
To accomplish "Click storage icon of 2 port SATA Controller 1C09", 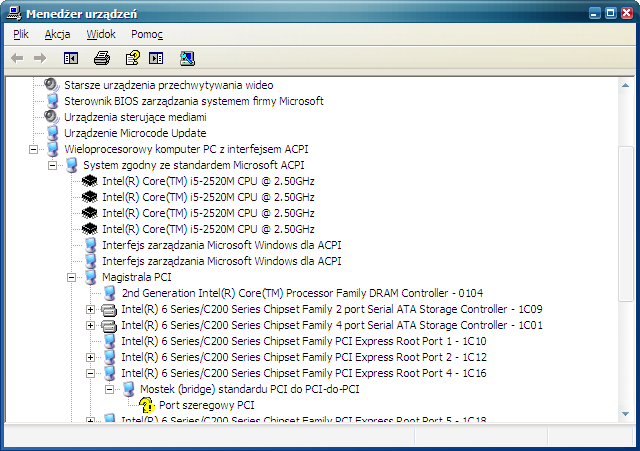I will click(x=109, y=310).
